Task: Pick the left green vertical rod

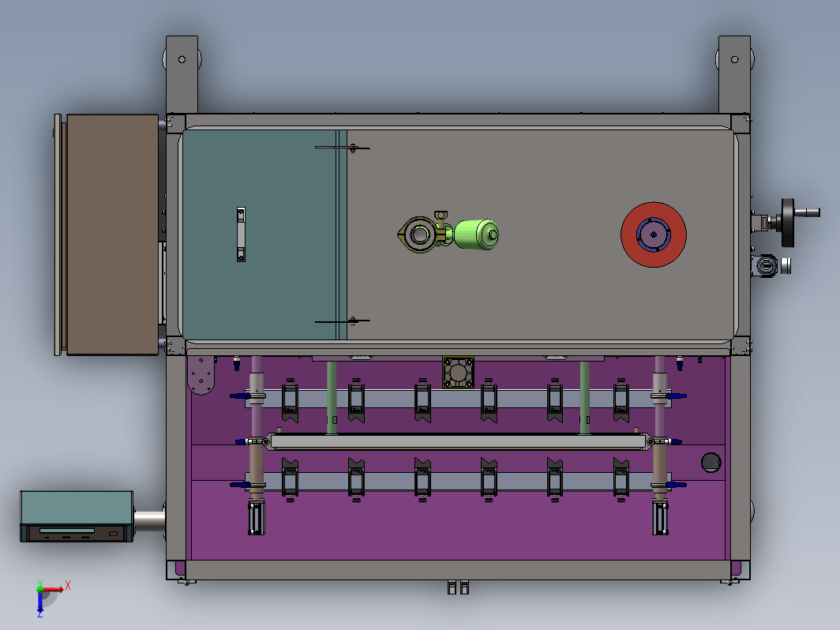Action: (x=332, y=398)
